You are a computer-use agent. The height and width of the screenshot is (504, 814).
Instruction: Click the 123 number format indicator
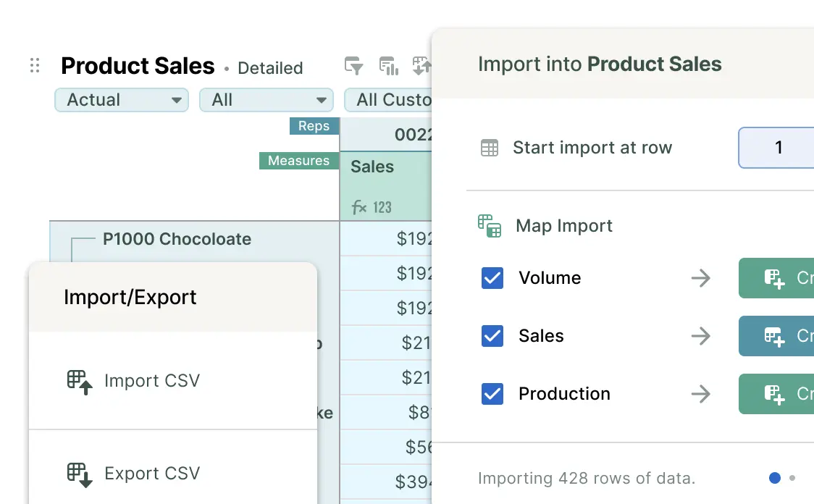(x=382, y=208)
